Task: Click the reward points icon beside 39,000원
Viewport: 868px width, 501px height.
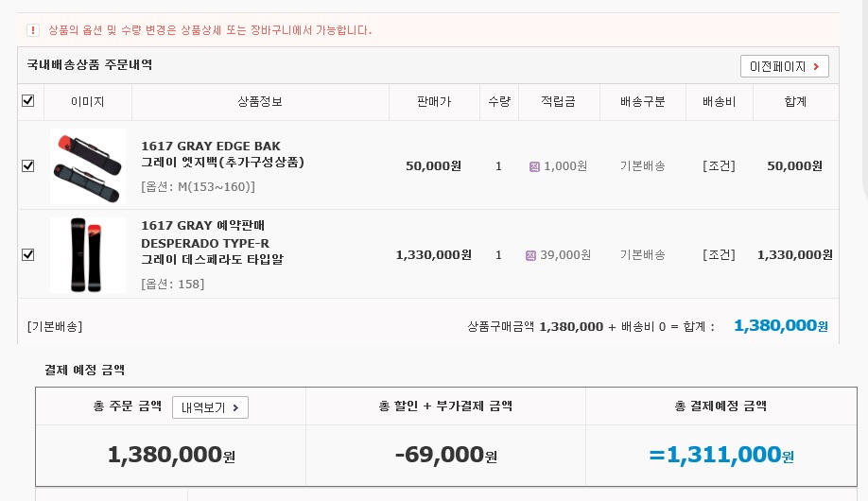Action: coord(530,255)
